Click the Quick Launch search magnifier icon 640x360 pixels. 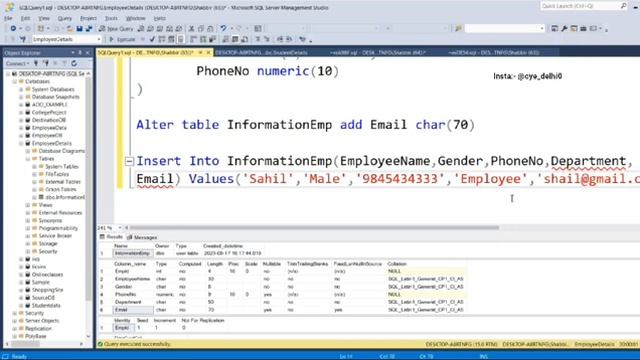pyautogui.click(x=624, y=6)
